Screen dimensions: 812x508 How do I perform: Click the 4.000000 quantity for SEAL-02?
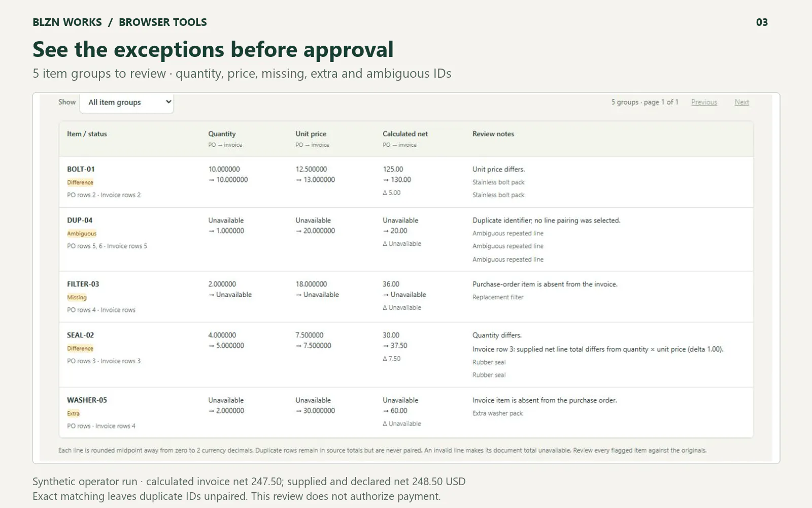(222, 335)
